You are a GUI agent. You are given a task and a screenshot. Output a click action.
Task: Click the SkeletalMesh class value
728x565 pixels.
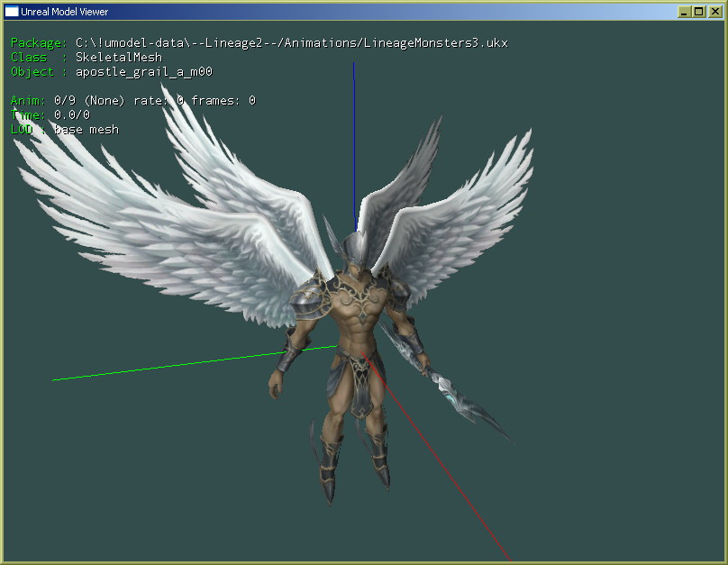[119, 57]
